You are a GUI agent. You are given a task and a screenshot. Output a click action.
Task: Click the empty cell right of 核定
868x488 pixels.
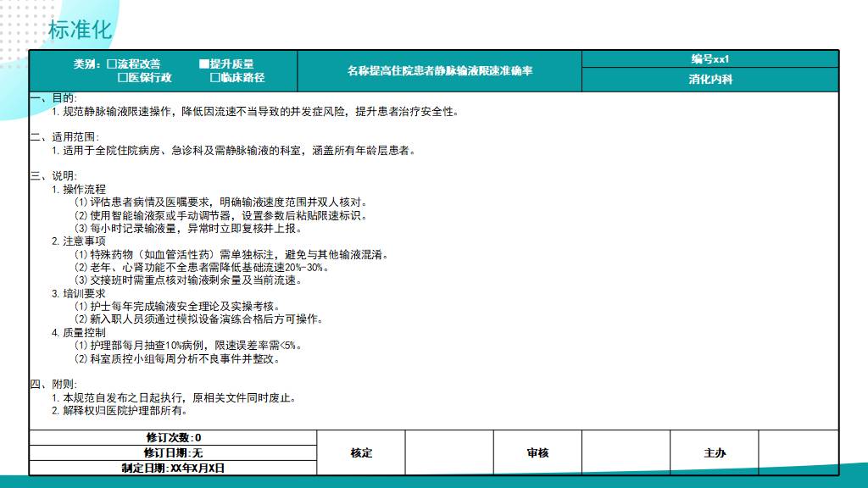[449, 452]
